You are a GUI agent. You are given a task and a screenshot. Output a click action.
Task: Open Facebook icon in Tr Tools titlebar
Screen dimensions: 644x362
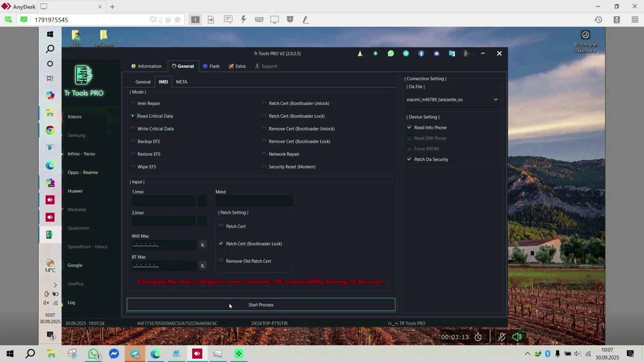(421, 53)
